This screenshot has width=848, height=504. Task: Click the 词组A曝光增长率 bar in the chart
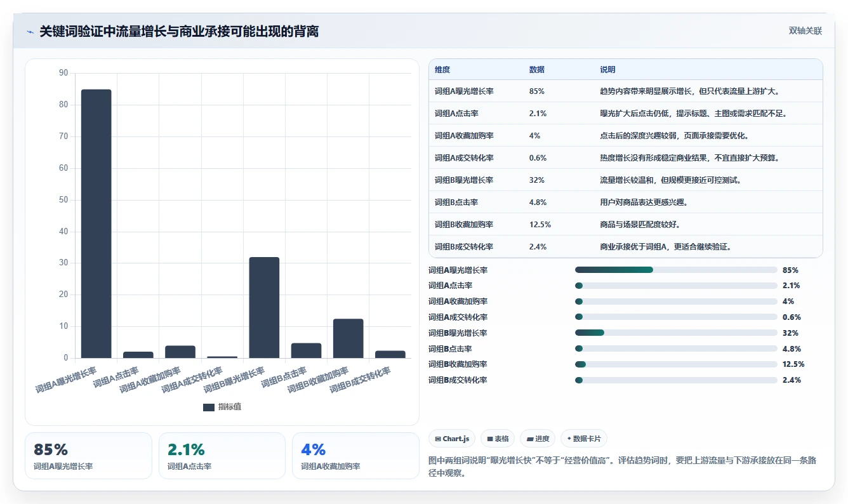point(96,223)
